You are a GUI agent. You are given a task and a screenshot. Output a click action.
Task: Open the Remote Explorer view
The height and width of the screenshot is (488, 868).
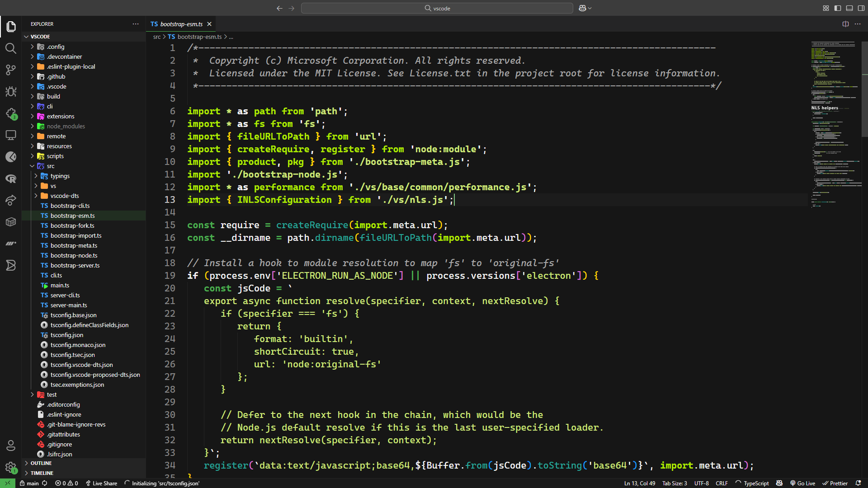(11, 135)
